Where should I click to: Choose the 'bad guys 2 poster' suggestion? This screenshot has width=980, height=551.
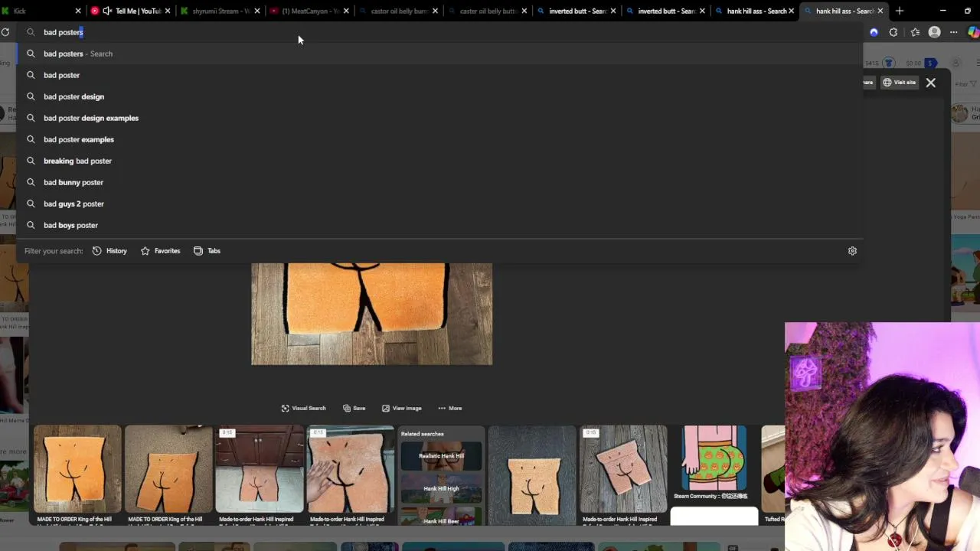pos(439,204)
